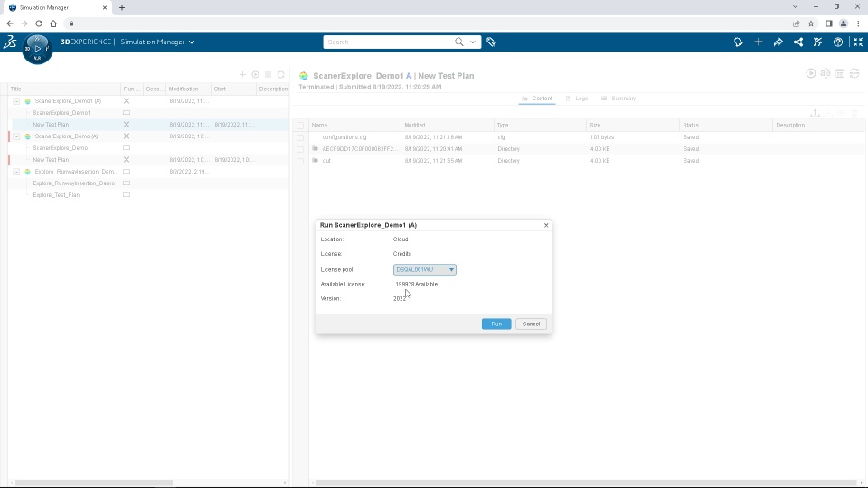Viewport: 868px width, 488px height.
Task: Click the plus Add icon in top bar
Action: (759, 42)
